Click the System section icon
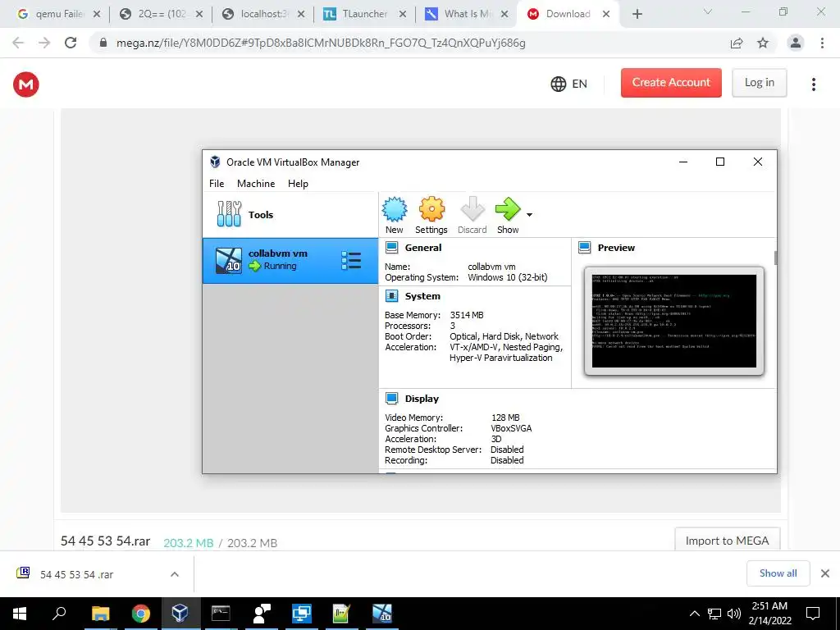840x630 pixels. [x=391, y=296]
